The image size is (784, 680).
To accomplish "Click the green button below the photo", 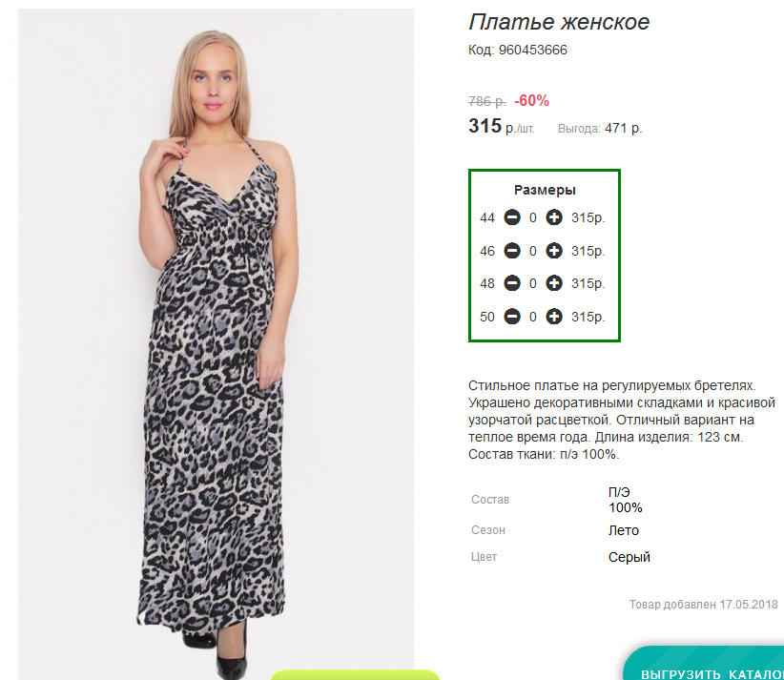I will click(355, 674).
